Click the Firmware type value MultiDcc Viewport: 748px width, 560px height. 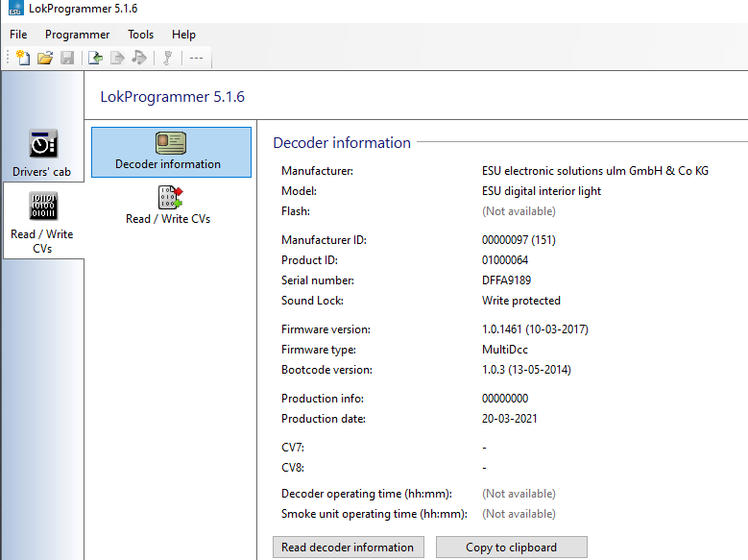(505, 350)
